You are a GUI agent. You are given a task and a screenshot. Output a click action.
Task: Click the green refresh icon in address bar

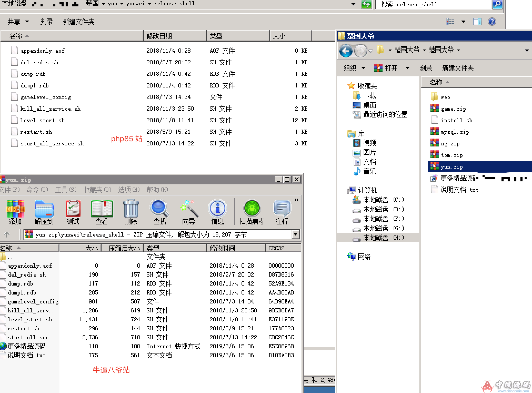366,4
